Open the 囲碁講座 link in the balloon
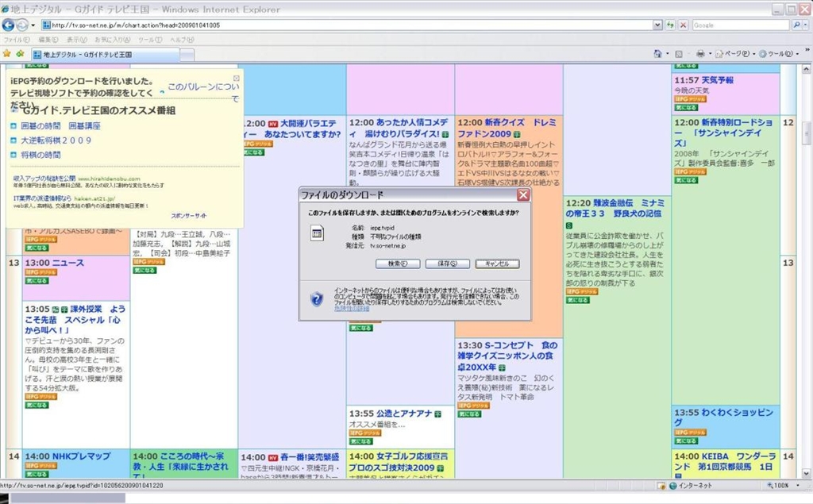 [x=84, y=126]
